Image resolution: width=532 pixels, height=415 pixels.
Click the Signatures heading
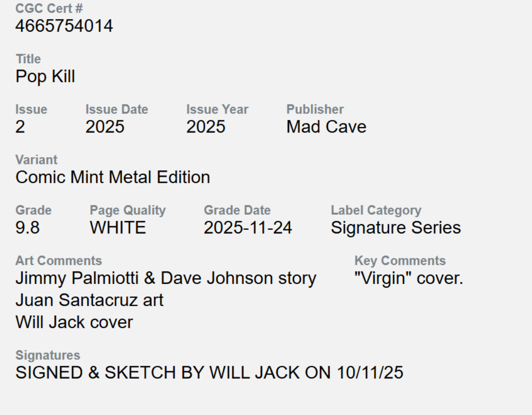(x=48, y=355)
